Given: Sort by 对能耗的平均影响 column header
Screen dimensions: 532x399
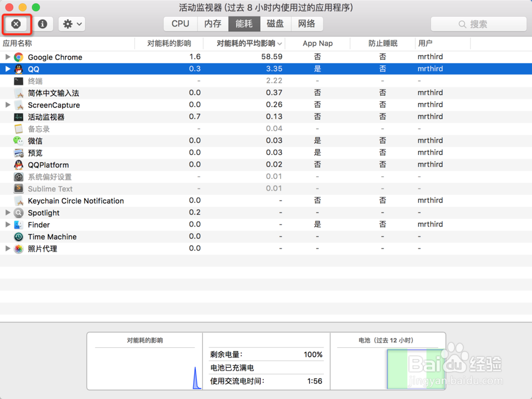Looking at the screenshot, I should point(247,43).
